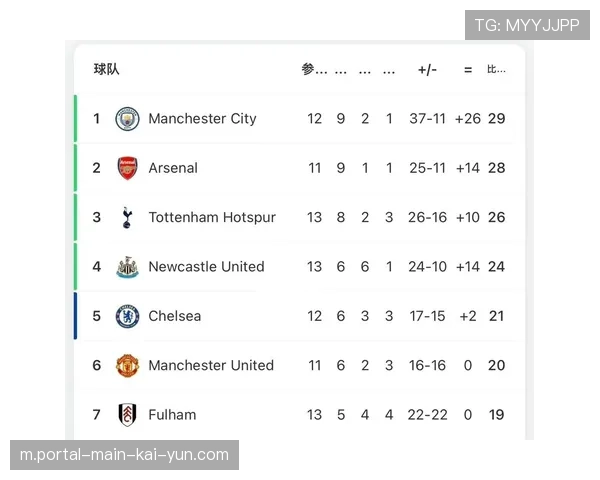The width and height of the screenshot is (600, 480).
Task: Open the Arsenal team name link
Action: (173, 168)
